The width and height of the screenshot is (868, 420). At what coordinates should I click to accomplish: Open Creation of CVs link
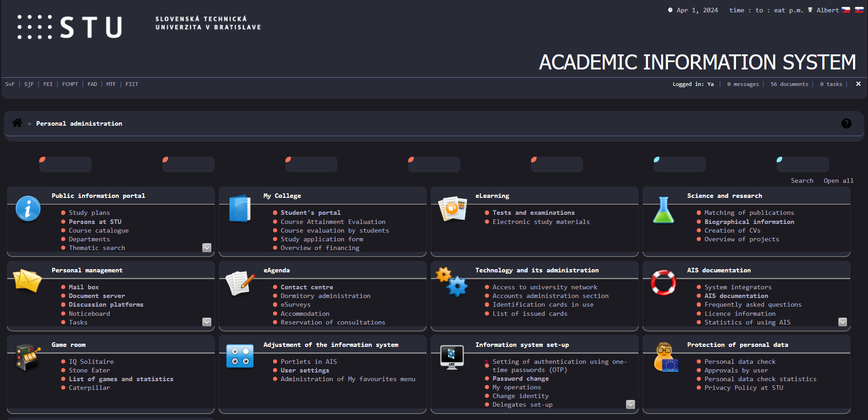click(732, 230)
